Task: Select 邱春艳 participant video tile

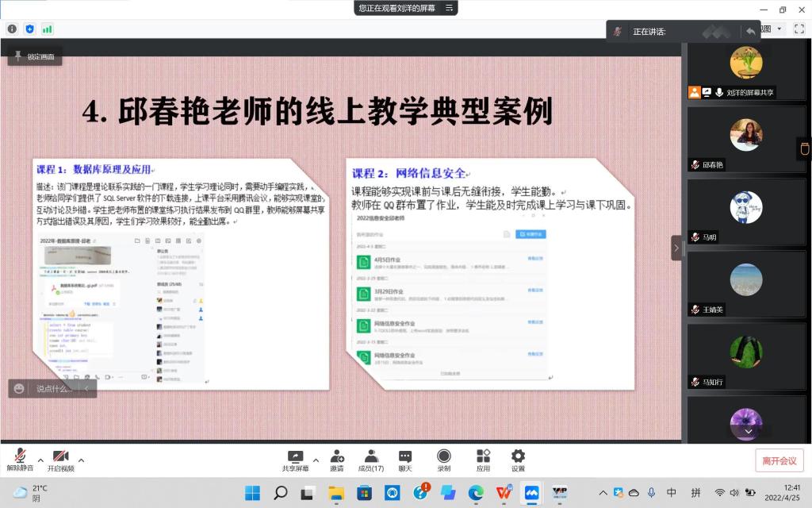Action: click(745, 138)
